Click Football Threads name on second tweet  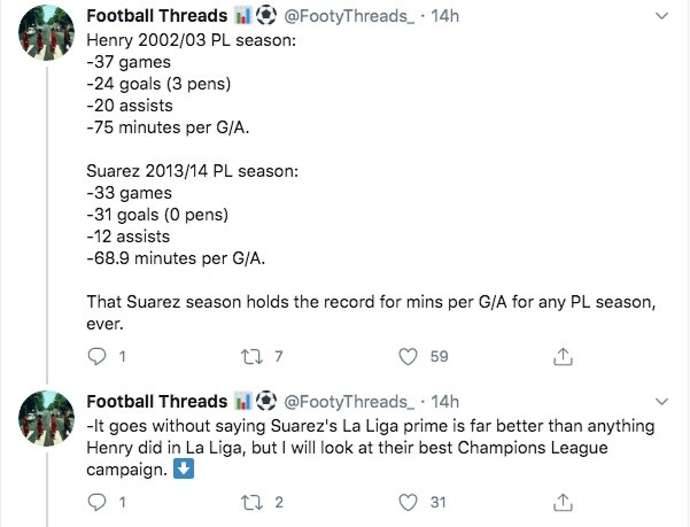coord(157,402)
